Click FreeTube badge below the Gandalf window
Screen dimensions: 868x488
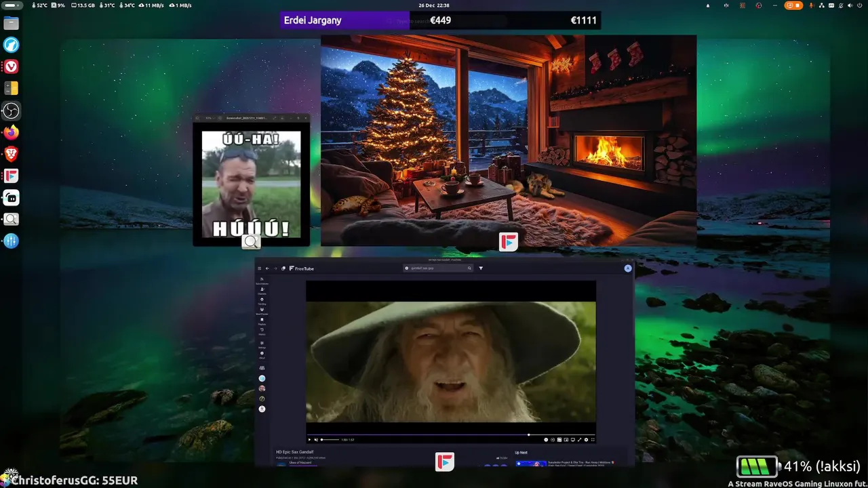pos(445,462)
